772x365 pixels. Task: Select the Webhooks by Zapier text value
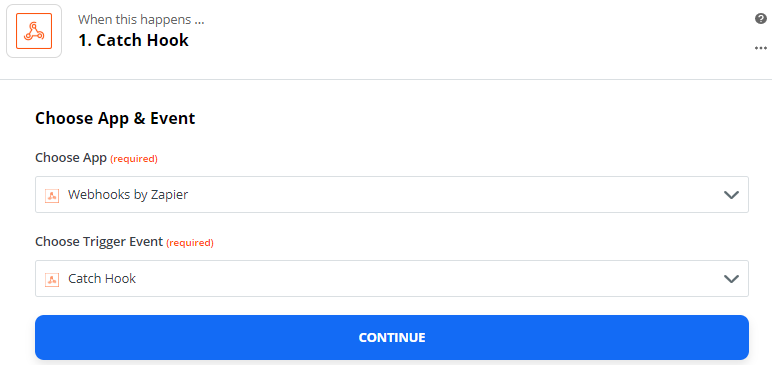pyautogui.click(x=128, y=195)
